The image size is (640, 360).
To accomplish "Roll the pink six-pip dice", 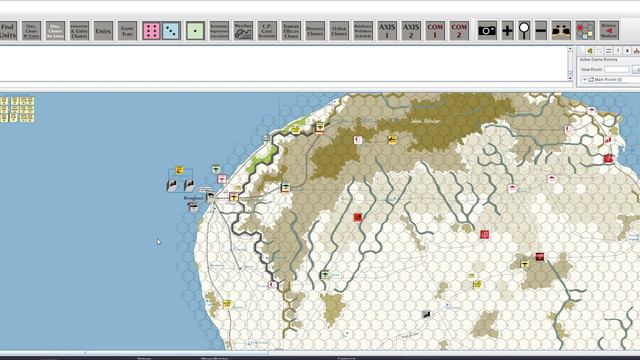I will (151, 31).
